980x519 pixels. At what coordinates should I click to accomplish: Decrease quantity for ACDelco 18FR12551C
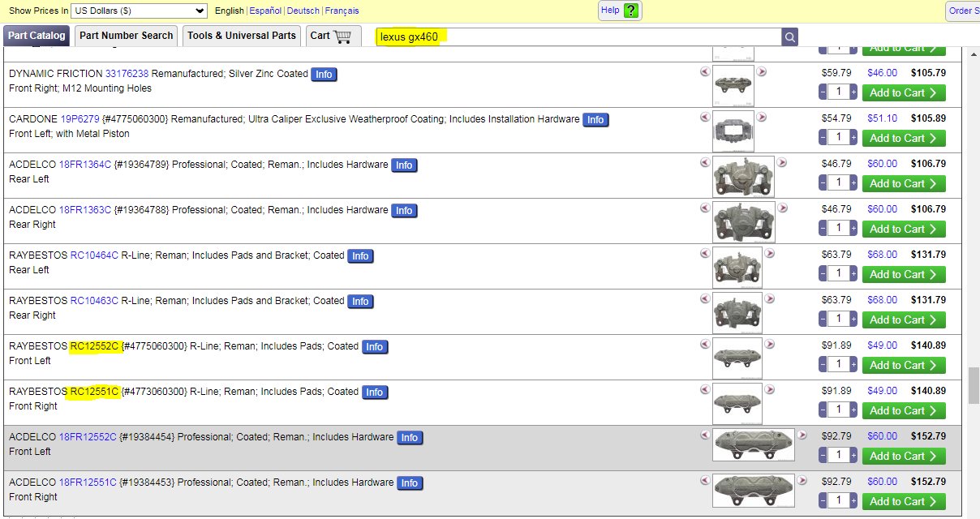click(x=823, y=500)
